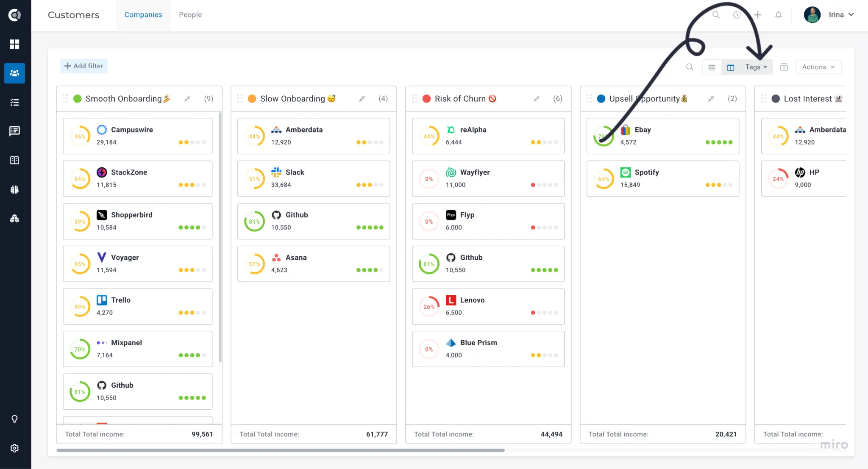Image resolution: width=868 pixels, height=469 pixels.
Task: Open the Ebay company card
Action: tap(662, 136)
